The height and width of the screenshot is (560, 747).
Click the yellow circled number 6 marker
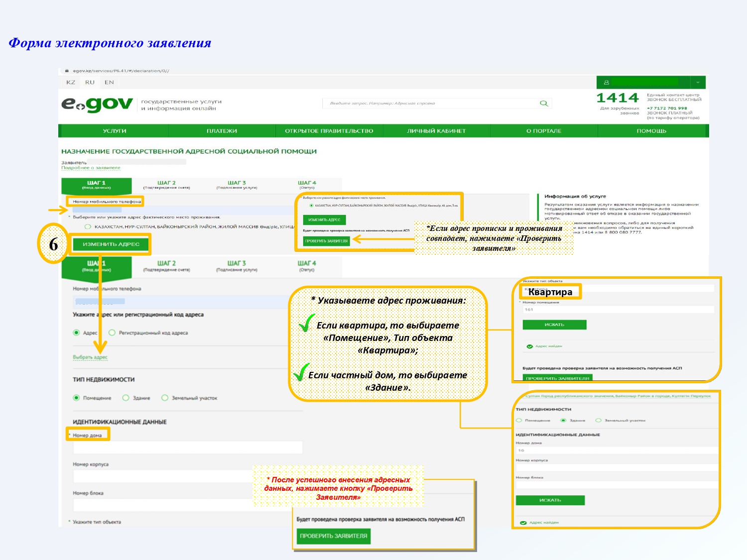pos(53,244)
